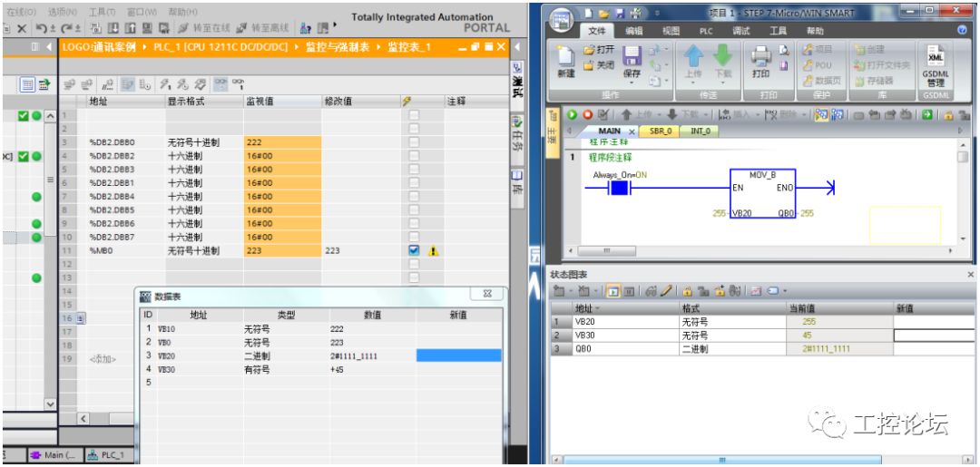980x467 pixels.
Task: Tick the modify checkbox in %DB2.DBB2 row
Action: pos(414,156)
